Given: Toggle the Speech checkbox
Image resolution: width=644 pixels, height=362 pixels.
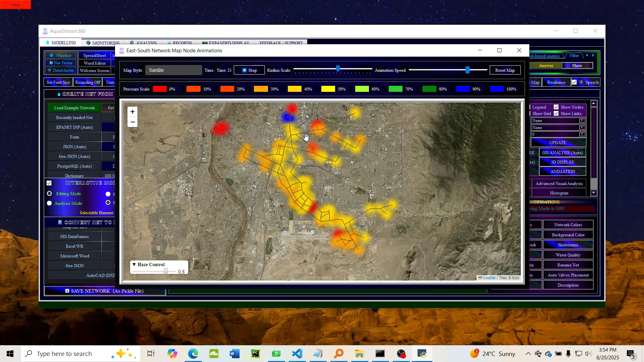Looking at the screenshot, I should pyautogui.click(x=574, y=82).
